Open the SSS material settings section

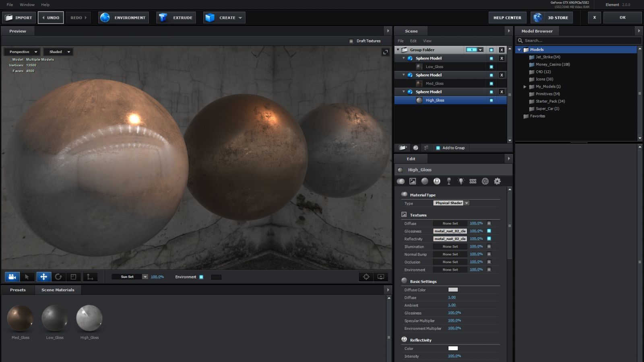[x=473, y=181]
